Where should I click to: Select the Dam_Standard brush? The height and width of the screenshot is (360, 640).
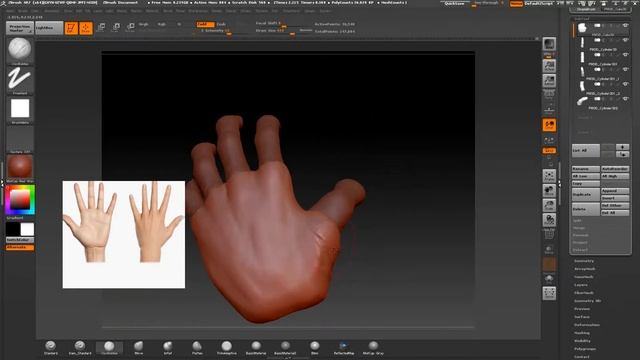[x=80, y=348]
